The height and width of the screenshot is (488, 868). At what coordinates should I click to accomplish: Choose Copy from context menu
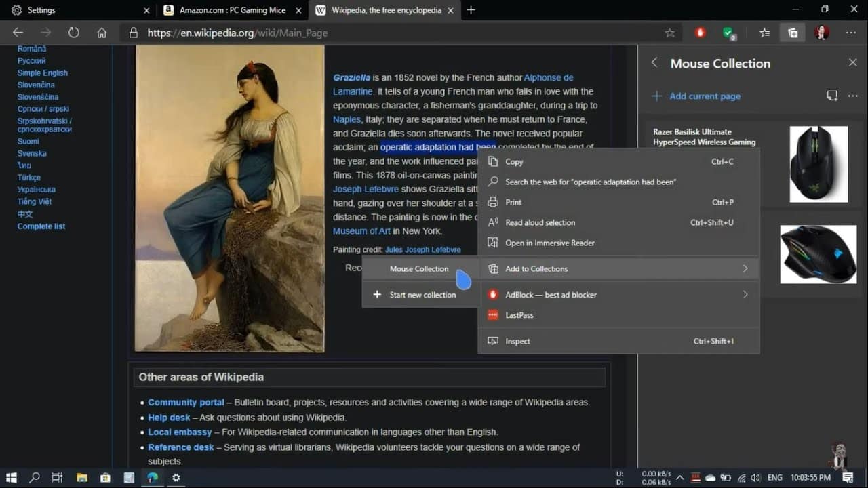pos(514,162)
